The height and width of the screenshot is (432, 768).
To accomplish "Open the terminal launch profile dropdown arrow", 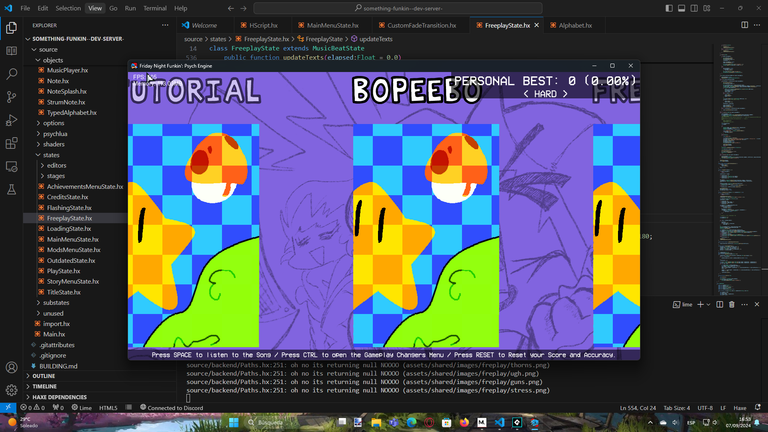I will point(708,305).
